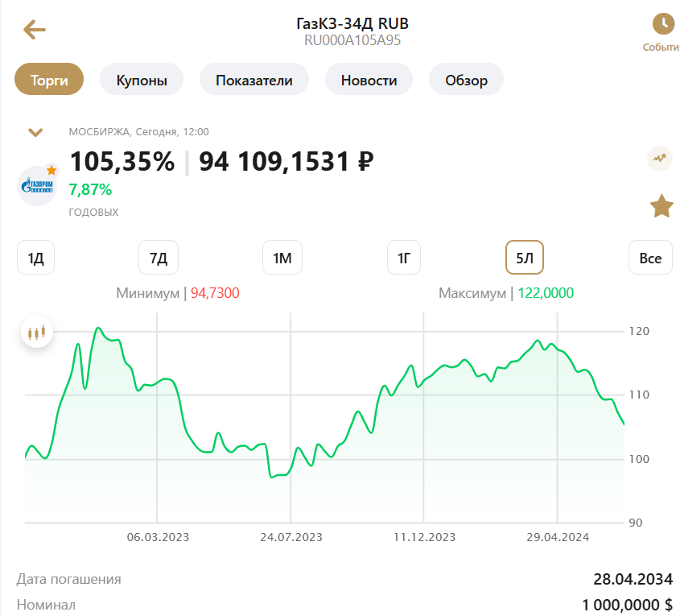Set chart period to 1Д
680x616 pixels.
(x=35, y=258)
